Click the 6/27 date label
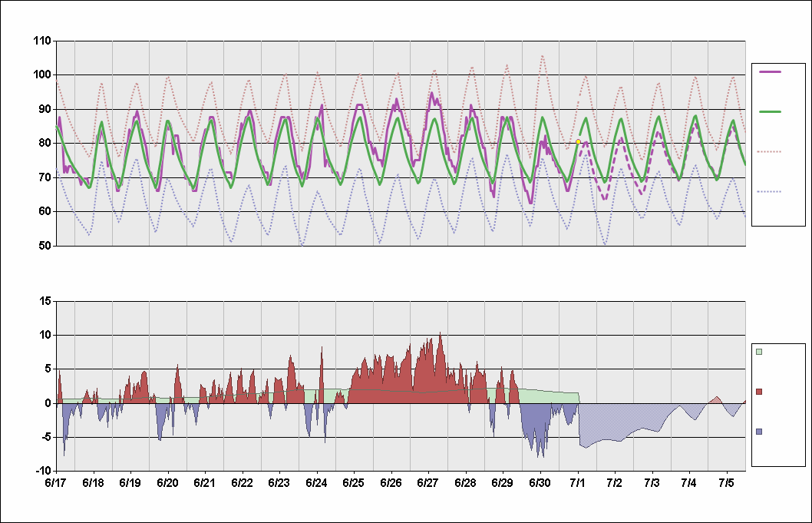 (x=428, y=483)
